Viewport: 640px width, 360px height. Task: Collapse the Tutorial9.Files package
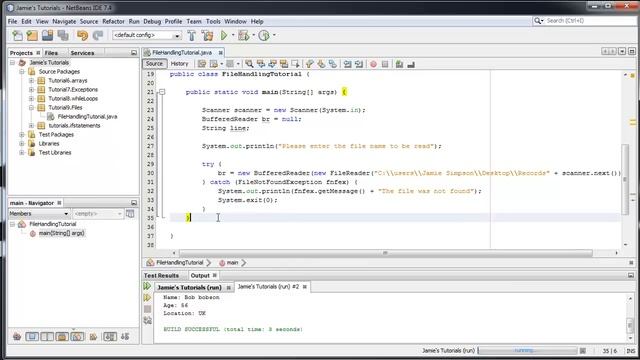pyautogui.click(x=31, y=108)
